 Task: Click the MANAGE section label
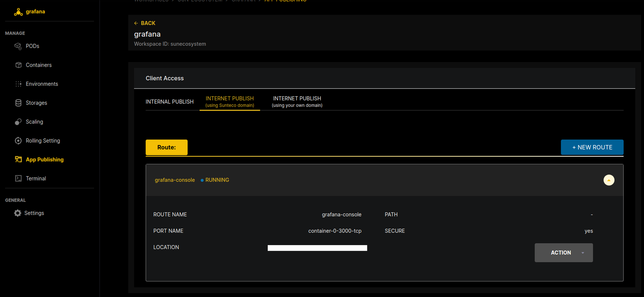click(x=15, y=34)
